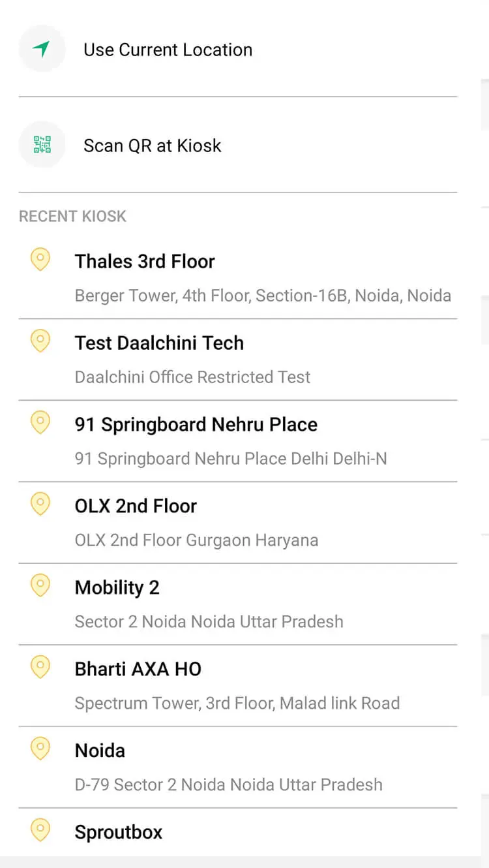Open the Bharti AXA HO kiosk
This screenshot has width=489, height=868.
coord(138,670)
